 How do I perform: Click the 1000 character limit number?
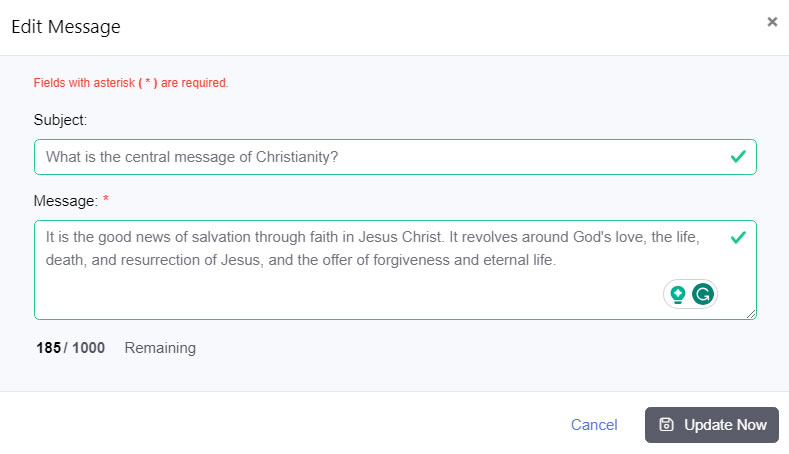click(88, 348)
